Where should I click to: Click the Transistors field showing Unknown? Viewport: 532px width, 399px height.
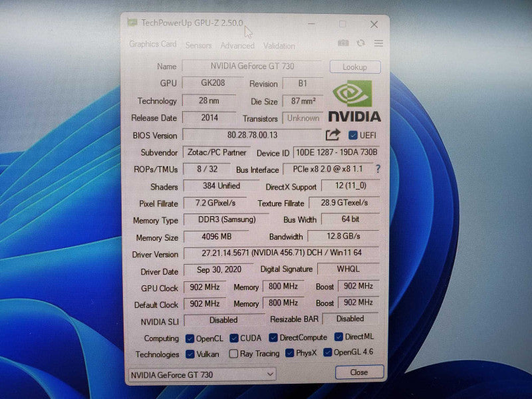pos(303,118)
